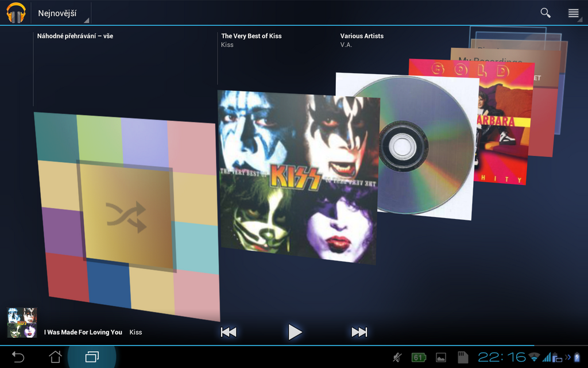Start shuffle-all with the shuffle tile
The width and height of the screenshot is (588, 368).
click(126, 216)
